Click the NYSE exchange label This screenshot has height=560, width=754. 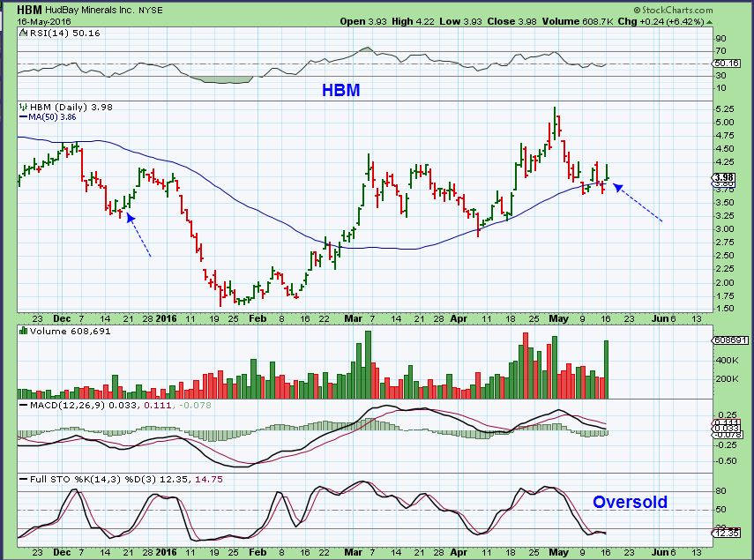click(150, 10)
